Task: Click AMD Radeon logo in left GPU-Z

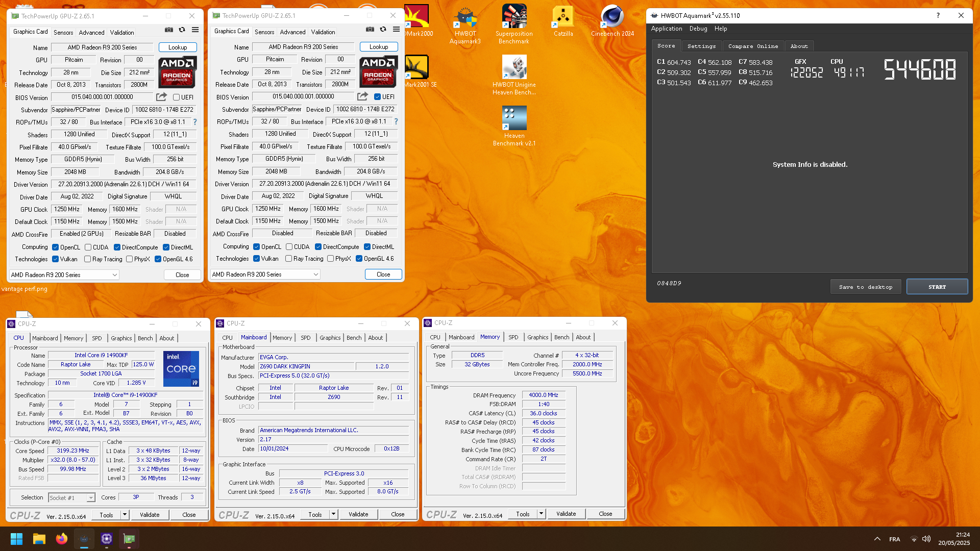Action: (177, 72)
